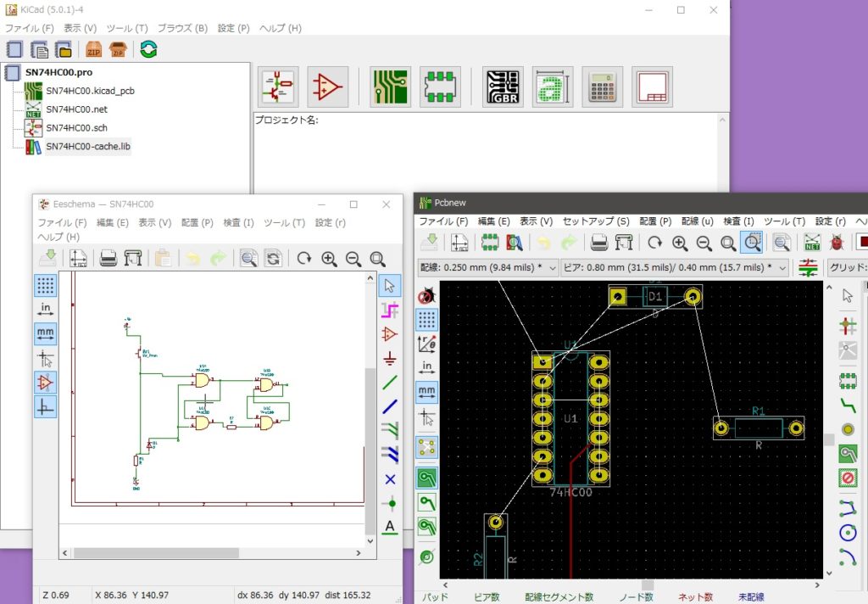The width and height of the screenshot is (868, 604).
Task: Select add footprint tool in Pcbnew right toolbar
Action: click(848, 381)
